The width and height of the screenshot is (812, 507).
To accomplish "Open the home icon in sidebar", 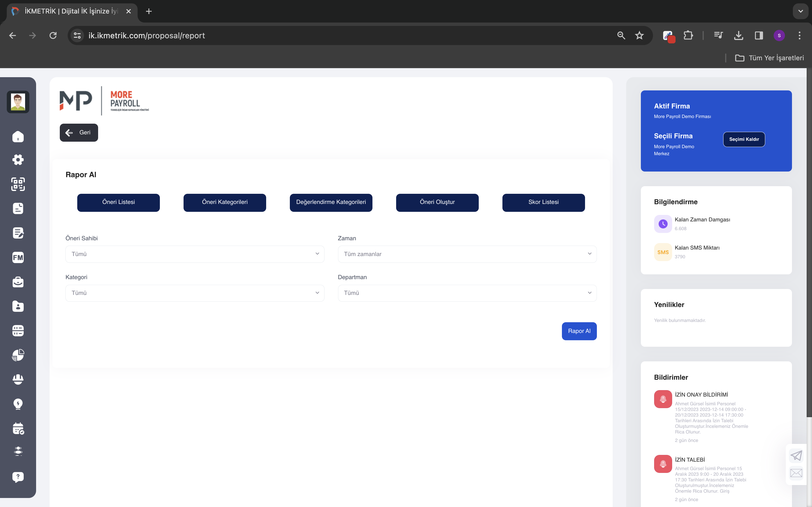I will click(18, 137).
